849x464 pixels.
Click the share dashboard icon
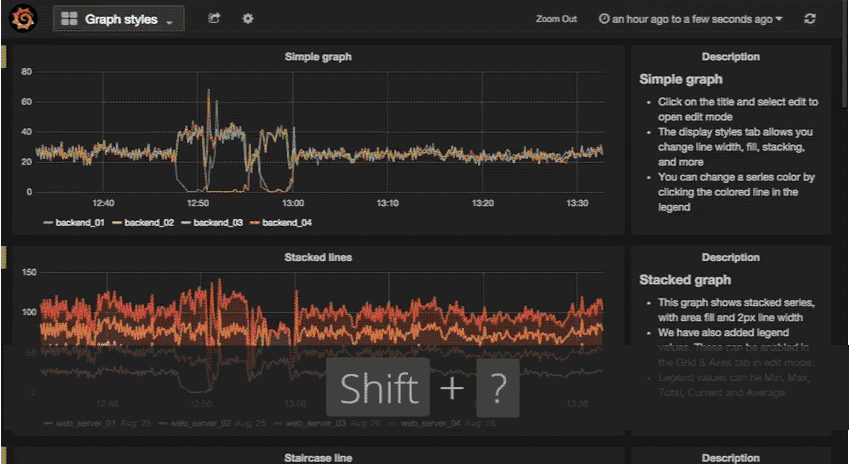point(214,19)
